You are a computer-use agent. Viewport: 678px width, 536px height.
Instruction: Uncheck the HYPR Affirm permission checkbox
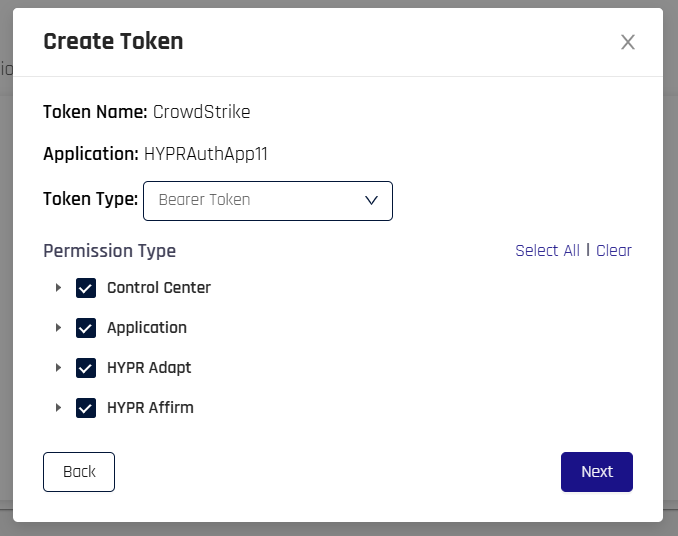point(86,408)
